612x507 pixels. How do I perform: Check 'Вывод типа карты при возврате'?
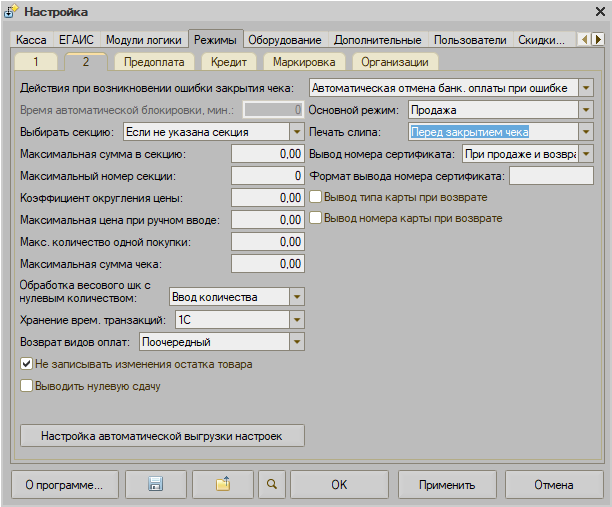coord(316,197)
